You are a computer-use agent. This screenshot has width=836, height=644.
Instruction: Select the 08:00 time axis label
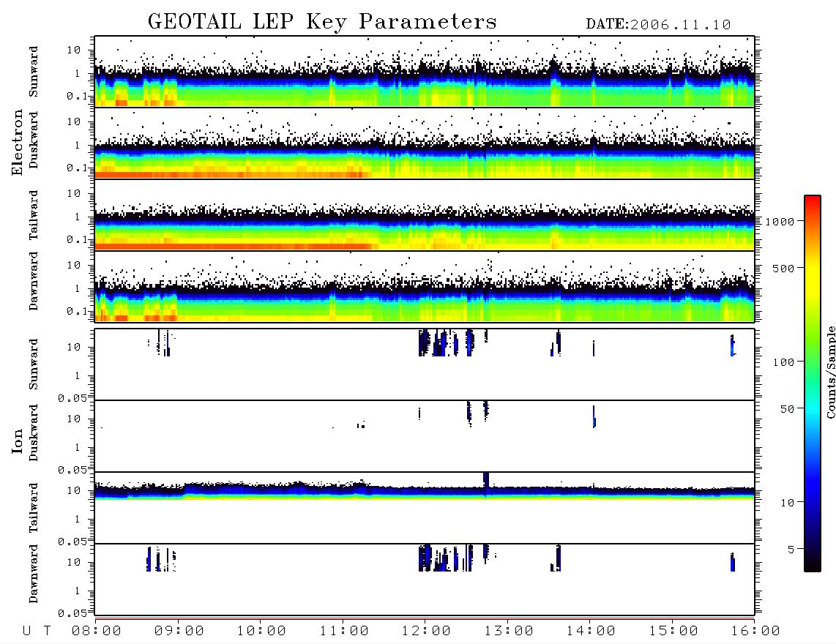point(97,632)
